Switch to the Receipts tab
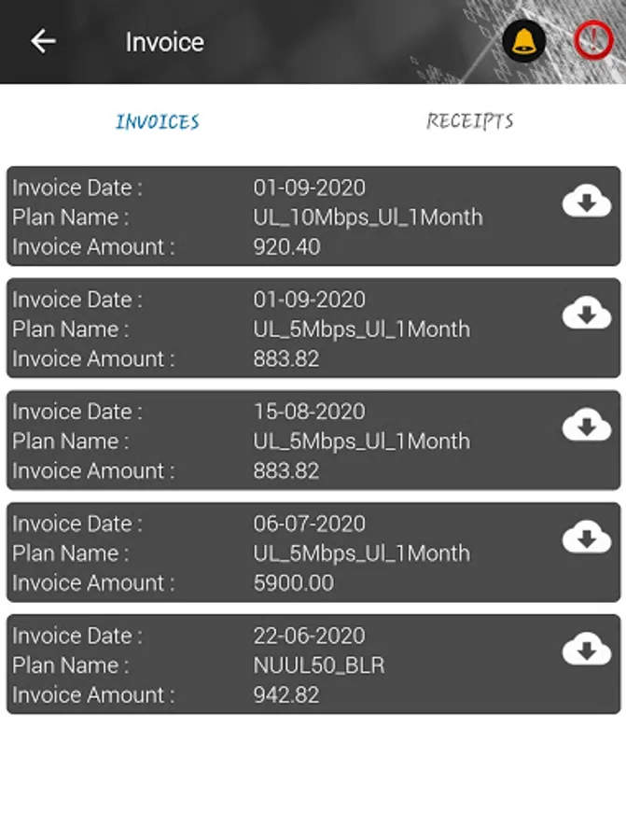 (x=469, y=121)
